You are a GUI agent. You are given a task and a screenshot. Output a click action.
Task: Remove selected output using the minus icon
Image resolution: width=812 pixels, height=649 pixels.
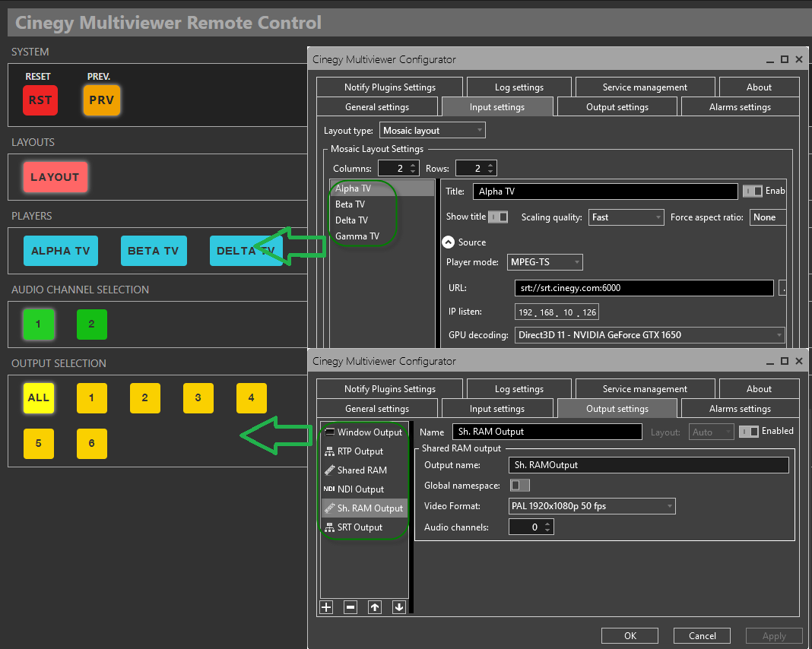pyautogui.click(x=350, y=607)
